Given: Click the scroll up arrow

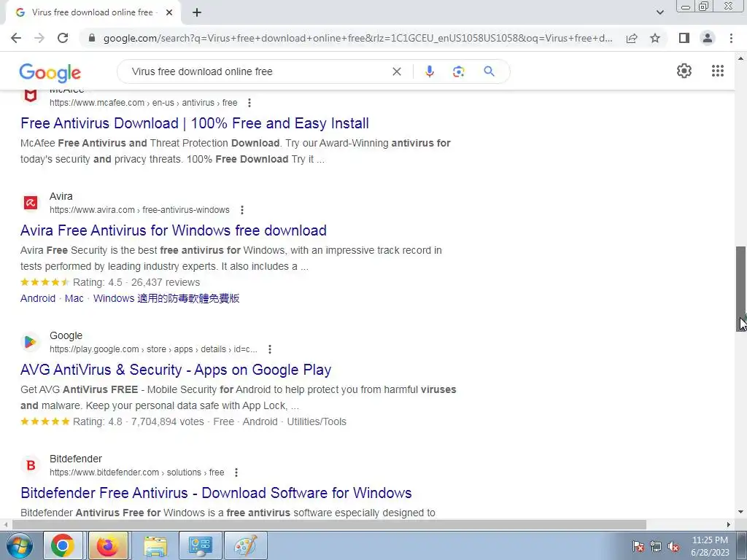Looking at the screenshot, I should [x=741, y=58].
